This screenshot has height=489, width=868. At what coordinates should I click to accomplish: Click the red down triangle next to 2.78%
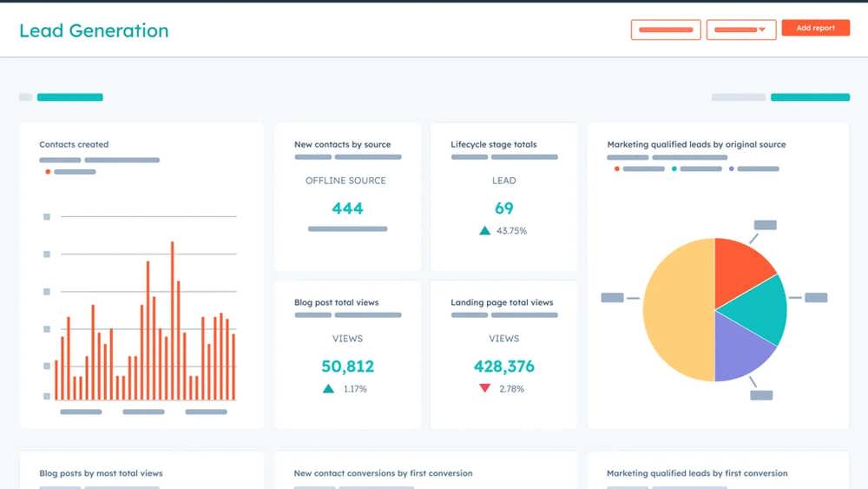click(x=484, y=388)
